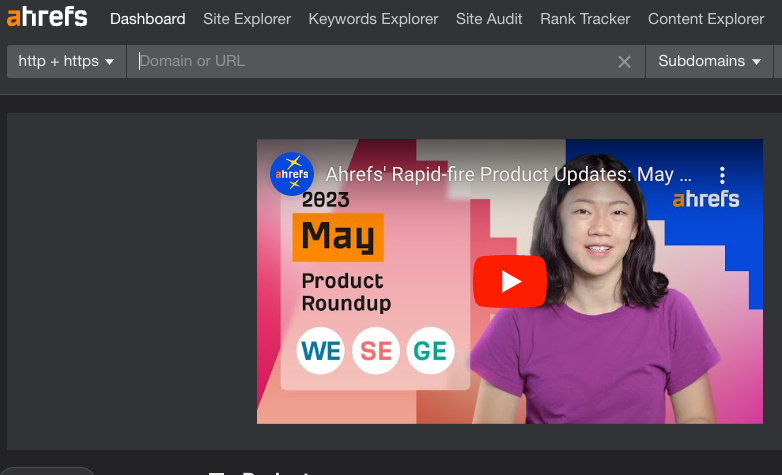Open the Dashboard tab

pyautogui.click(x=148, y=19)
